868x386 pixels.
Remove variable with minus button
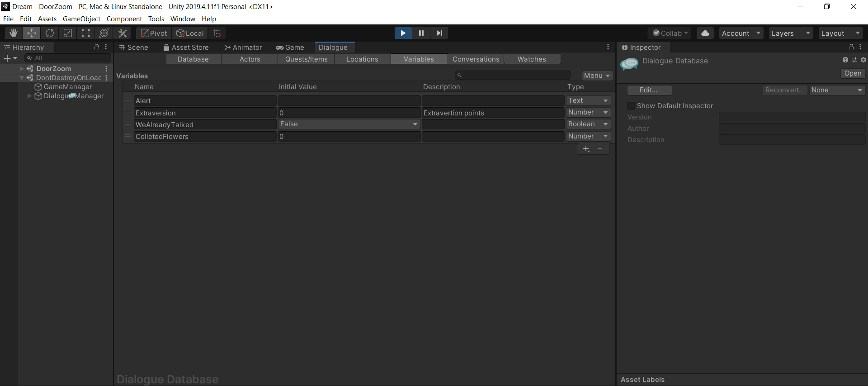tap(600, 149)
